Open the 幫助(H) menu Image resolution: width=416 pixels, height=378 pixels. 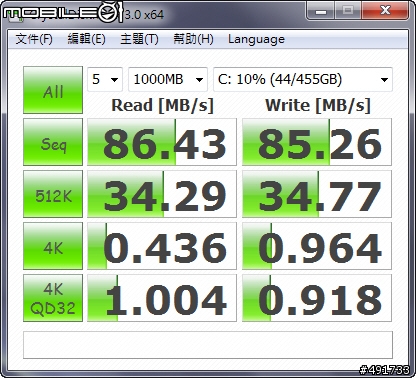[193, 39]
